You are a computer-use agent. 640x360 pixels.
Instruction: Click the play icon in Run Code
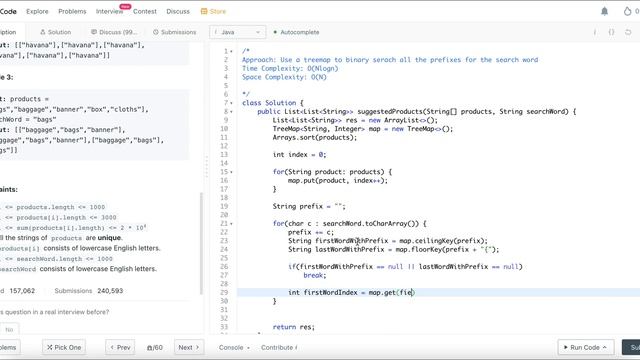pos(566,347)
